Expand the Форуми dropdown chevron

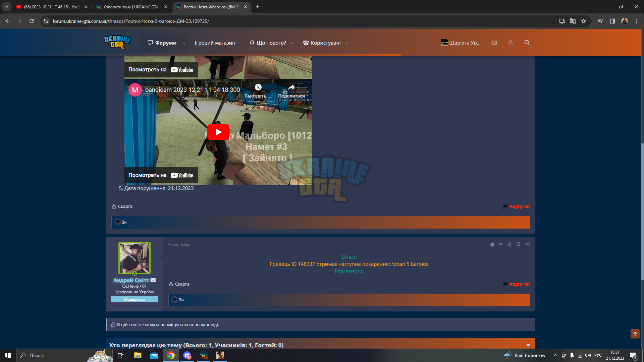(184, 43)
